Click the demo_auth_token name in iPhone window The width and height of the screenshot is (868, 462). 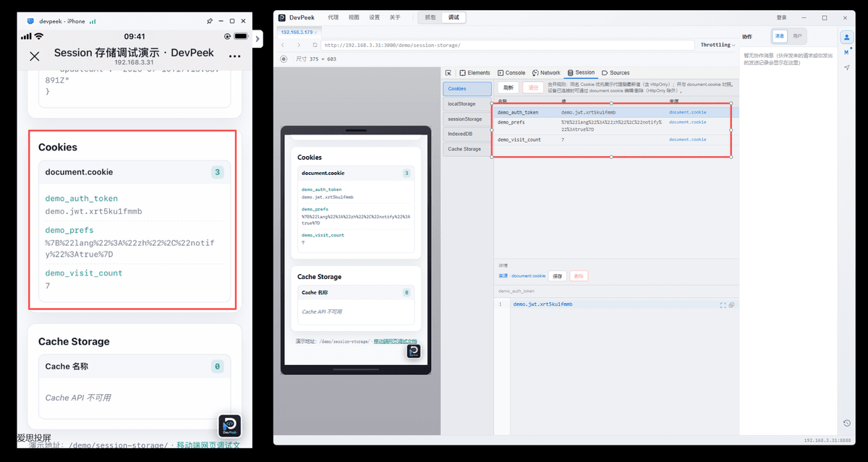82,198
